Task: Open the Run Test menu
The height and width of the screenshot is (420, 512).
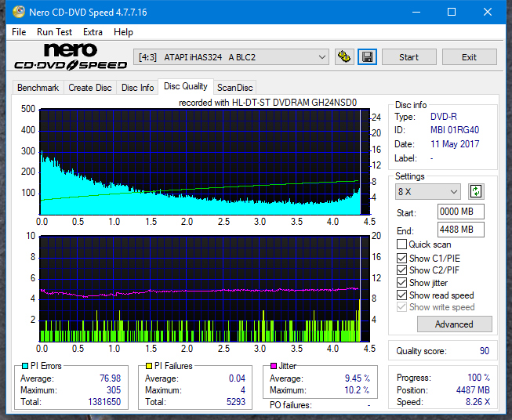Action: click(54, 32)
